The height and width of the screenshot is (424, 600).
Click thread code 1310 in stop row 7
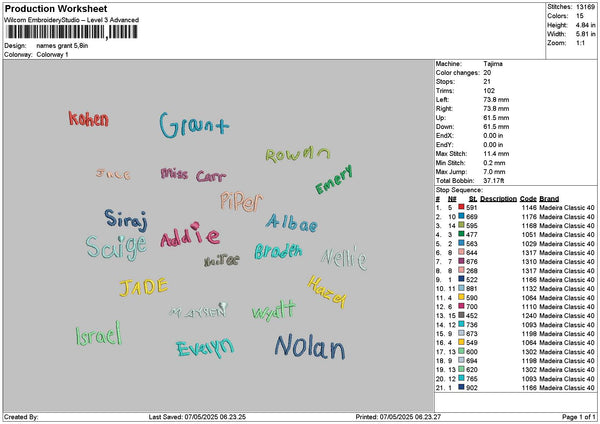[529, 261]
